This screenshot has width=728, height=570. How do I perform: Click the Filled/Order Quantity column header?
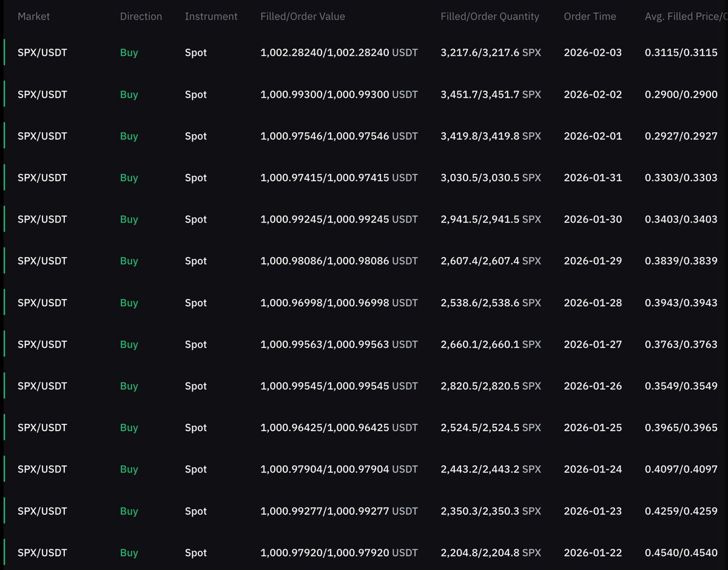coord(490,16)
